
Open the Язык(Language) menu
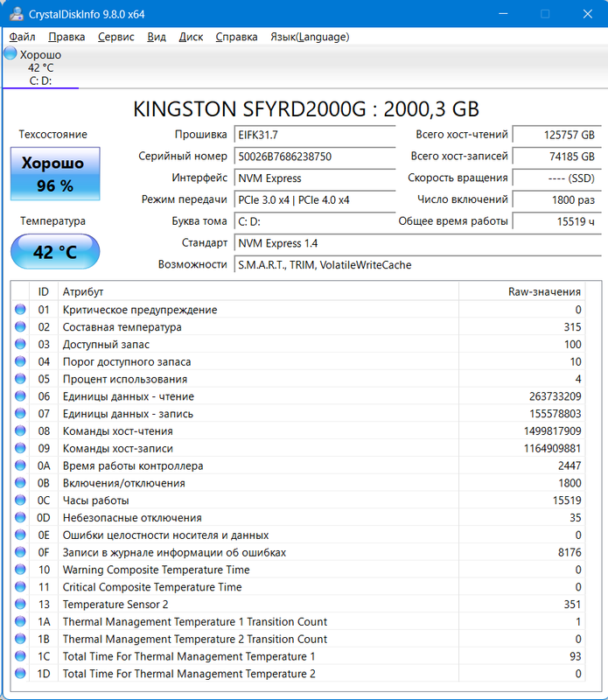pos(310,37)
